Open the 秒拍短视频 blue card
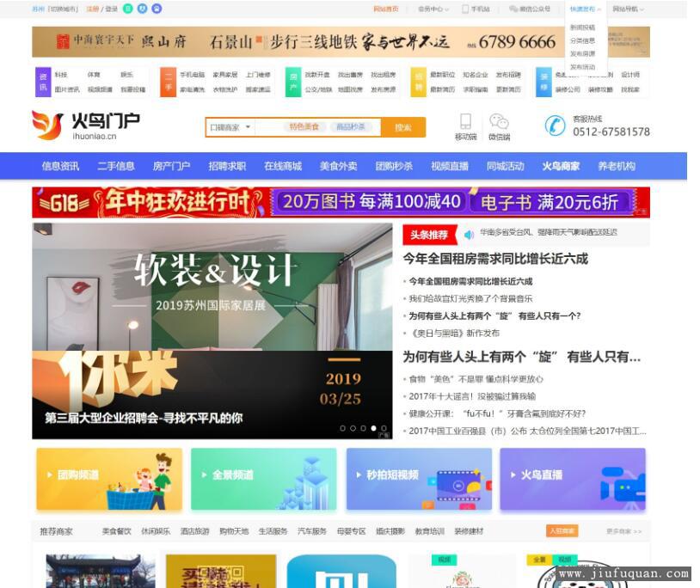 (419, 479)
